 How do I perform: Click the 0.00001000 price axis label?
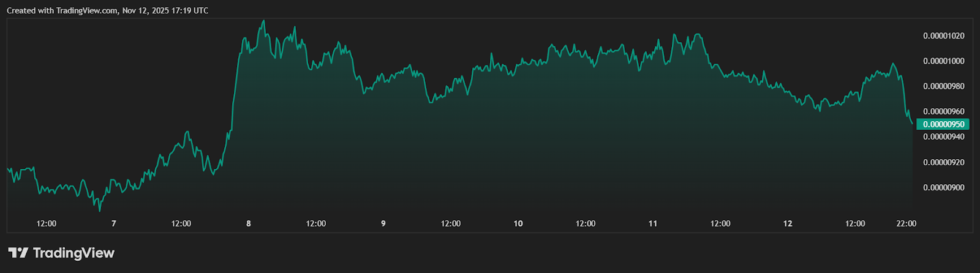tap(943, 61)
